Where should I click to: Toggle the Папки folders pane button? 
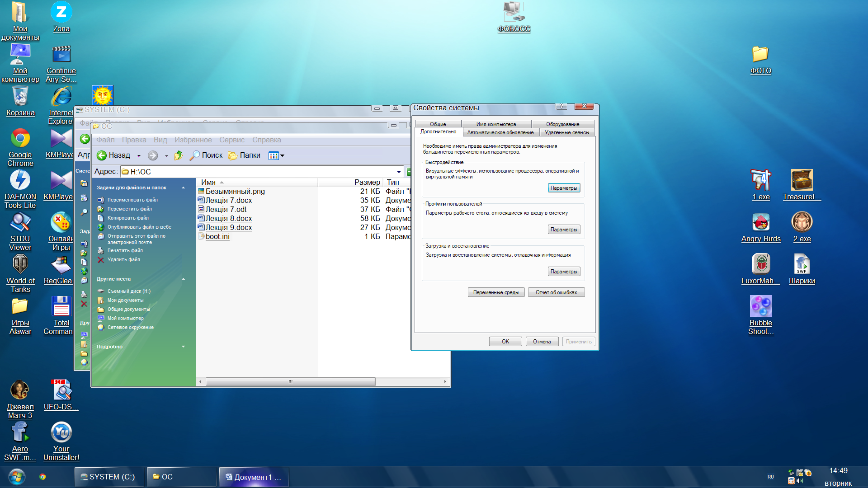(x=245, y=155)
